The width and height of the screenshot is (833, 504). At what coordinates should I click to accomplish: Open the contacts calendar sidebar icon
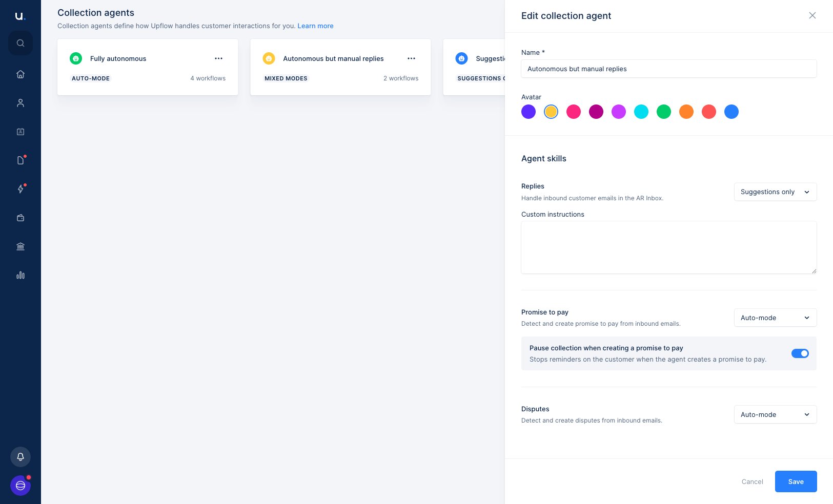click(x=21, y=132)
